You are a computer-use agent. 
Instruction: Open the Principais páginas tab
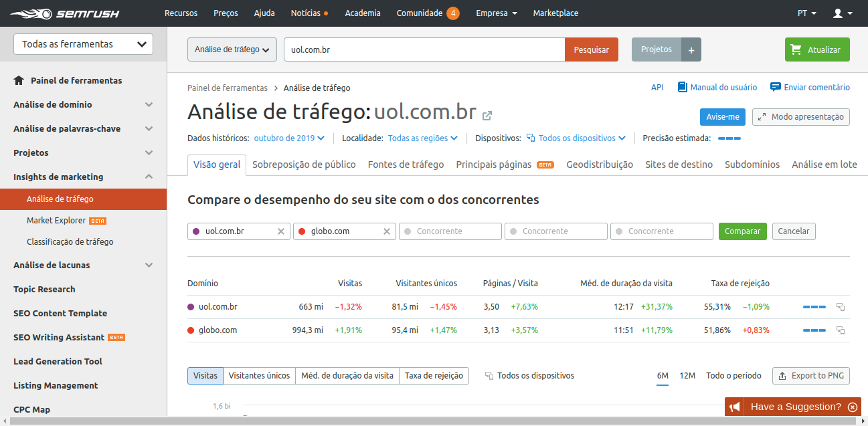505,165
